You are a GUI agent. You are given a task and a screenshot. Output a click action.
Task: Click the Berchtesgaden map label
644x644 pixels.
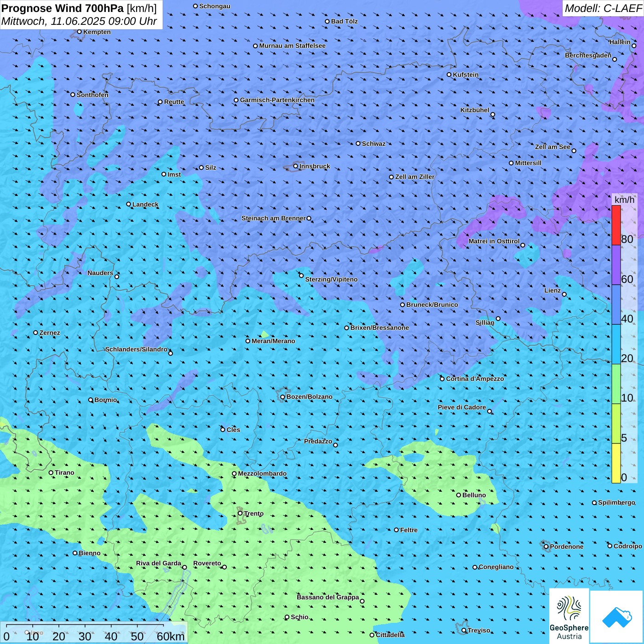(x=588, y=55)
